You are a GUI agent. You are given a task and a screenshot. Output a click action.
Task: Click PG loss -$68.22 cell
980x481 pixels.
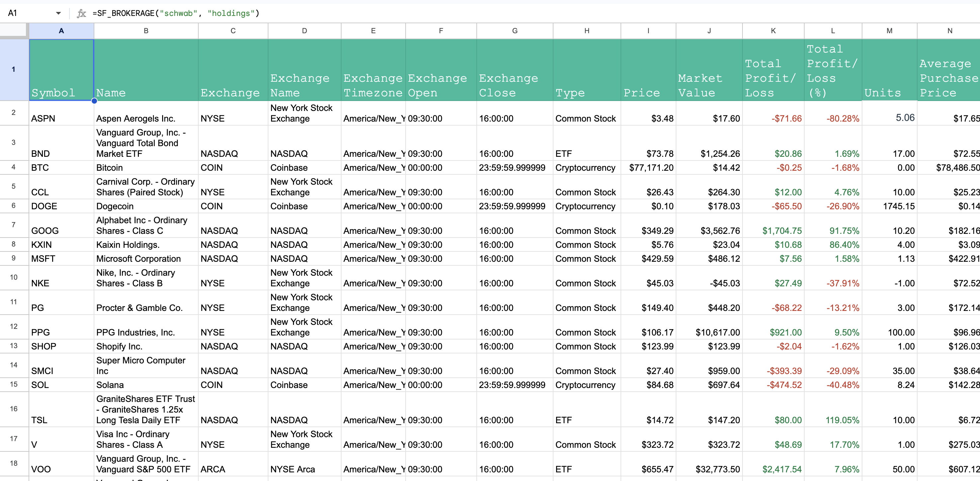[x=773, y=303]
